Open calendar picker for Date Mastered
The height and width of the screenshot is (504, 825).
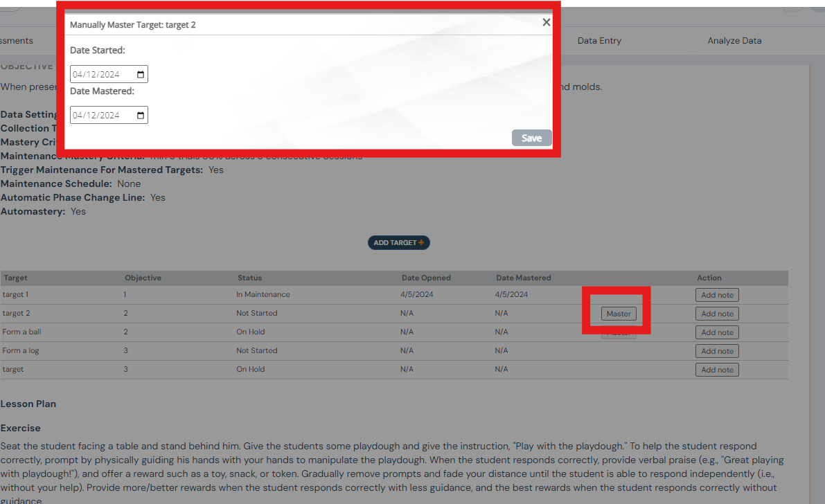141,116
